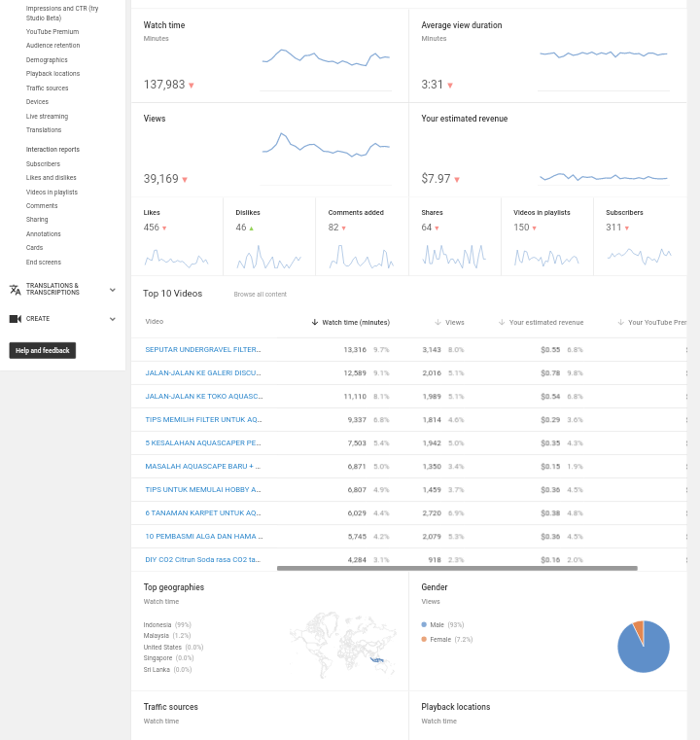Viewport: 700px width, 740px height.
Task: Open the SEPUTAR UNDERGRAVEL FILTER video link
Action: (x=202, y=349)
